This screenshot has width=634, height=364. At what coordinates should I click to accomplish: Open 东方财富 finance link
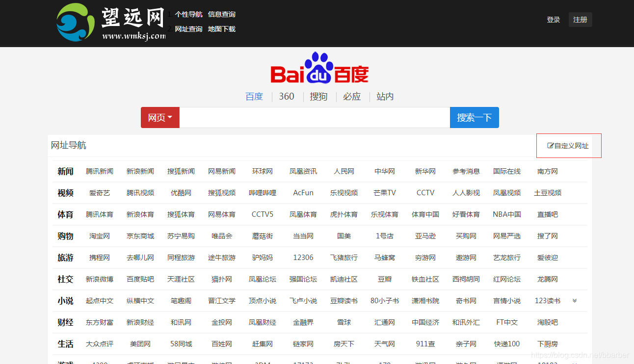100,322
